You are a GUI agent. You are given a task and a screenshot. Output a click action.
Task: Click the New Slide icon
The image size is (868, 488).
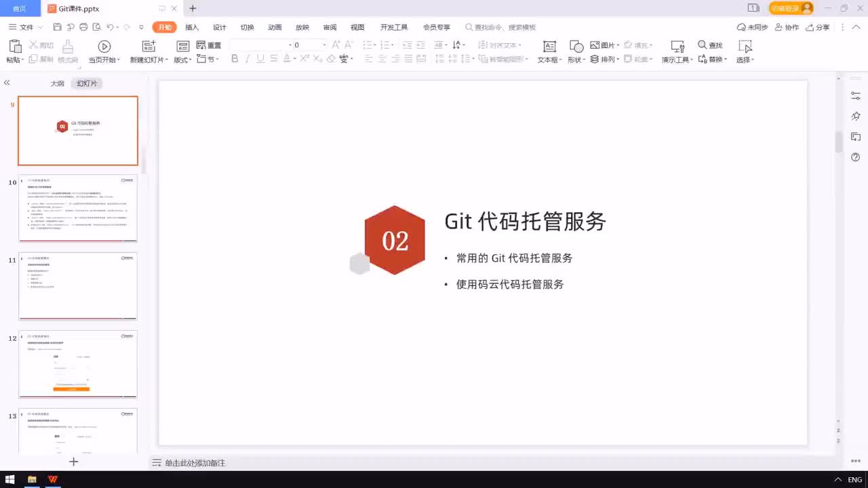click(x=149, y=46)
